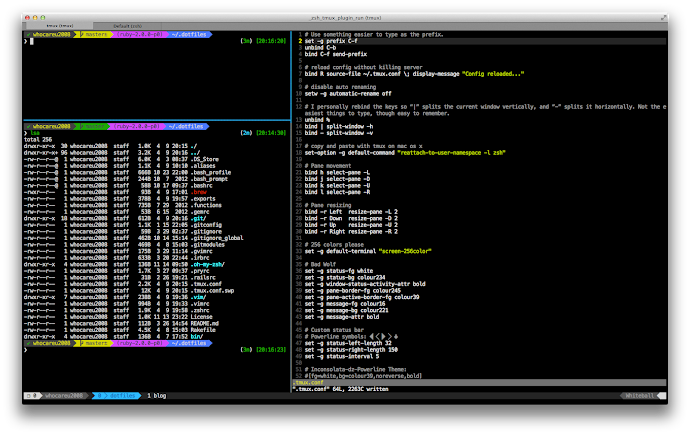Select the "1 blog" tmux window in status bar
690x435 pixels.
click(x=157, y=395)
